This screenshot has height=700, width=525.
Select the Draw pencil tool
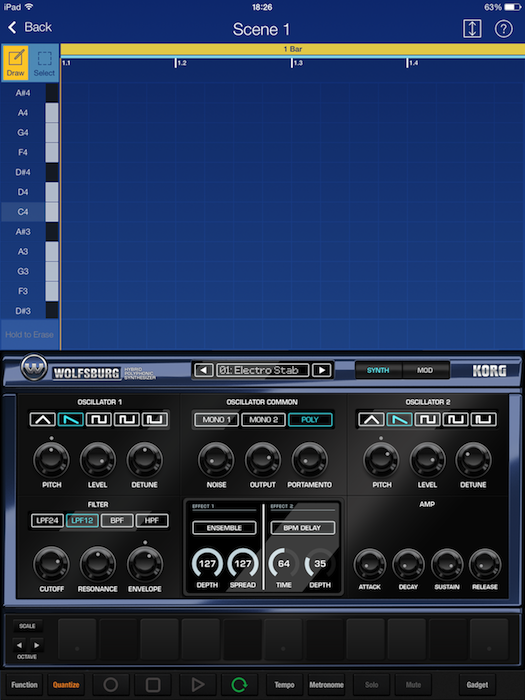click(x=16, y=63)
